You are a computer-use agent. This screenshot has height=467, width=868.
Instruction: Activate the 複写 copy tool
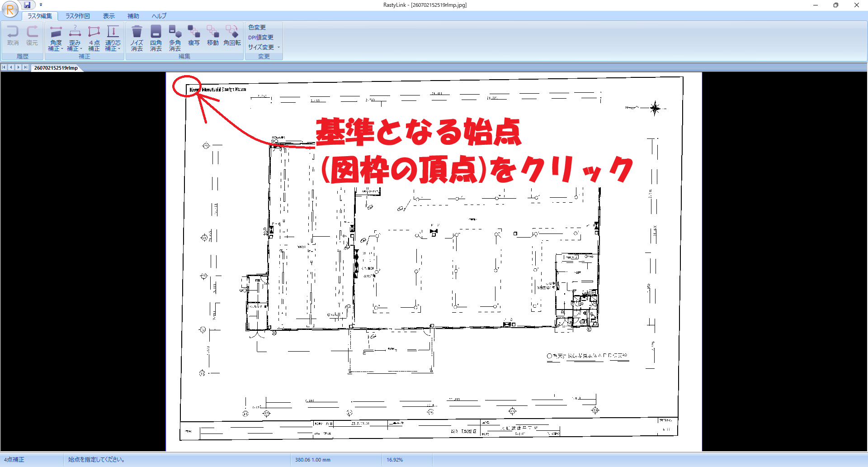[x=194, y=36]
